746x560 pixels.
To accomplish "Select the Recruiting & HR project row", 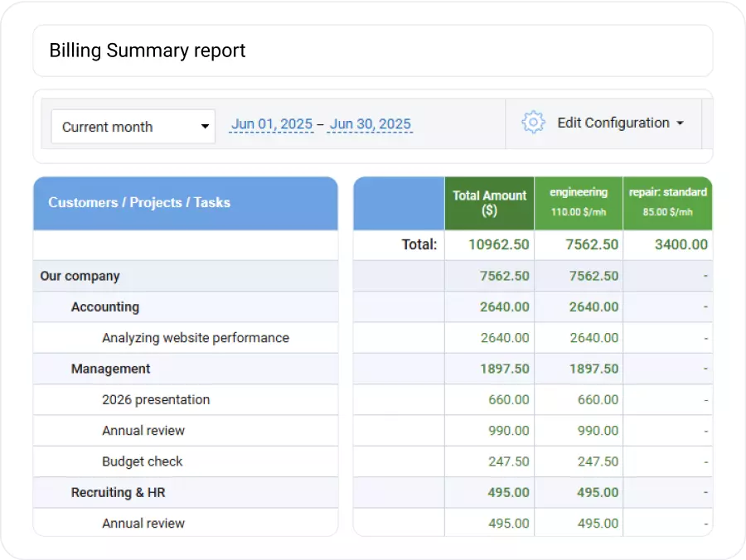I will [186, 493].
